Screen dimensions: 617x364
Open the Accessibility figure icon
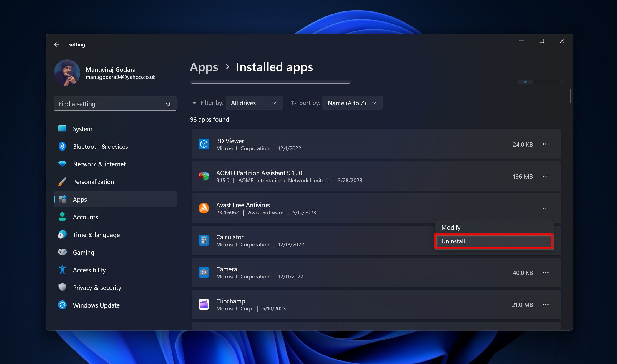[x=62, y=270]
